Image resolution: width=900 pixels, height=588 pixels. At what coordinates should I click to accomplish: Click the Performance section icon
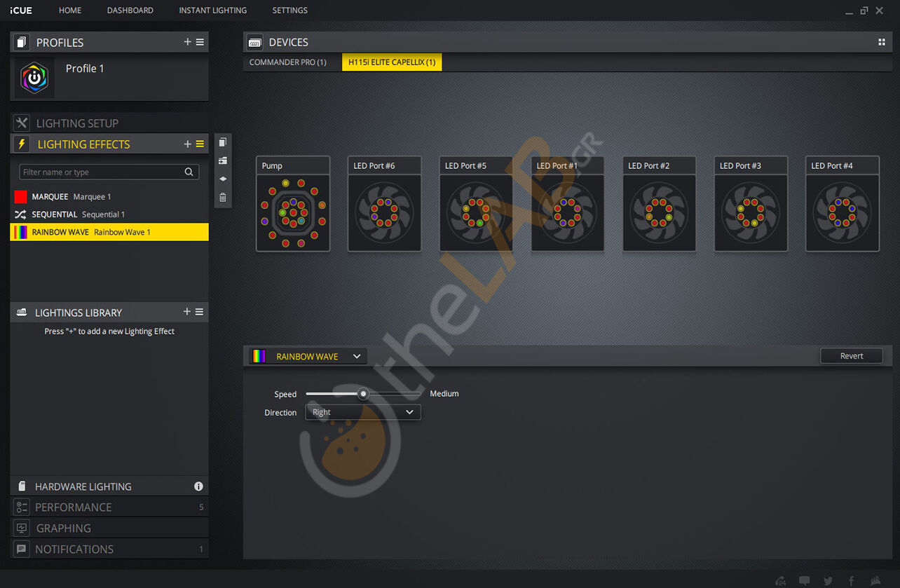pyautogui.click(x=22, y=507)
